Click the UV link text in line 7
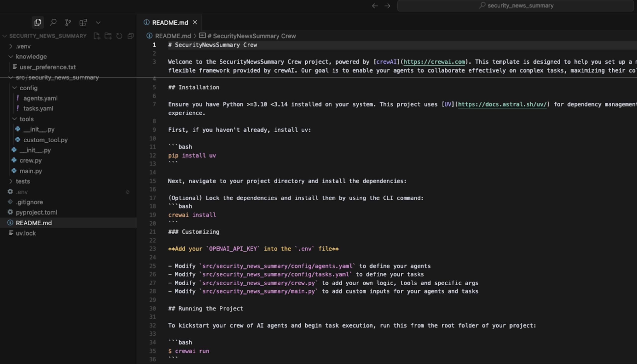The image size is (637, 364). 447,104
